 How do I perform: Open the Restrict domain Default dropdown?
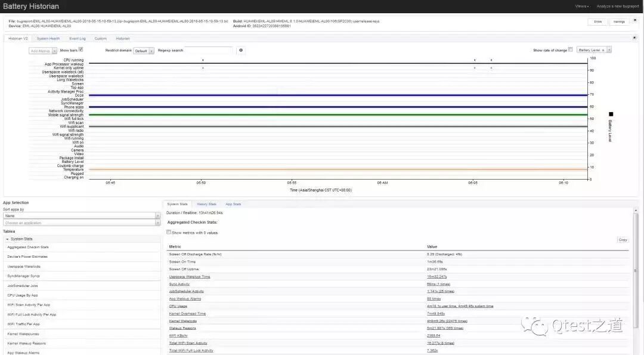click(x=143, y=51)
